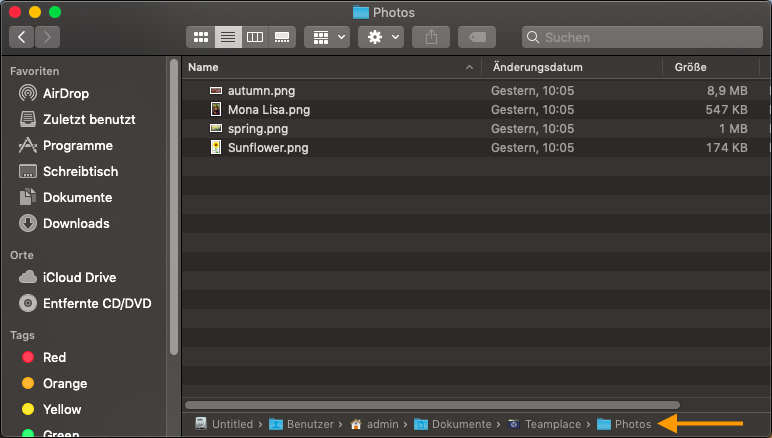Click the Orte section header
This screenshot has width=772, height=438.
pos(22,255)
